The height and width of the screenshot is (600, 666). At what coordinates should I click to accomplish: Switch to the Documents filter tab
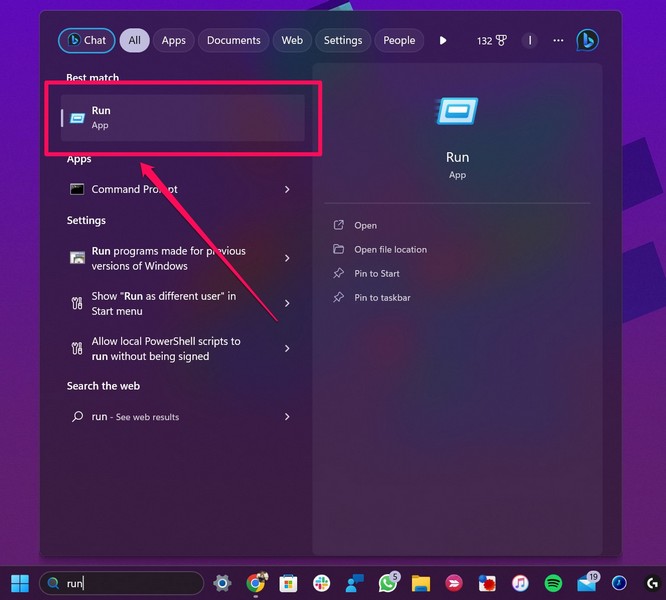point(234,41)
